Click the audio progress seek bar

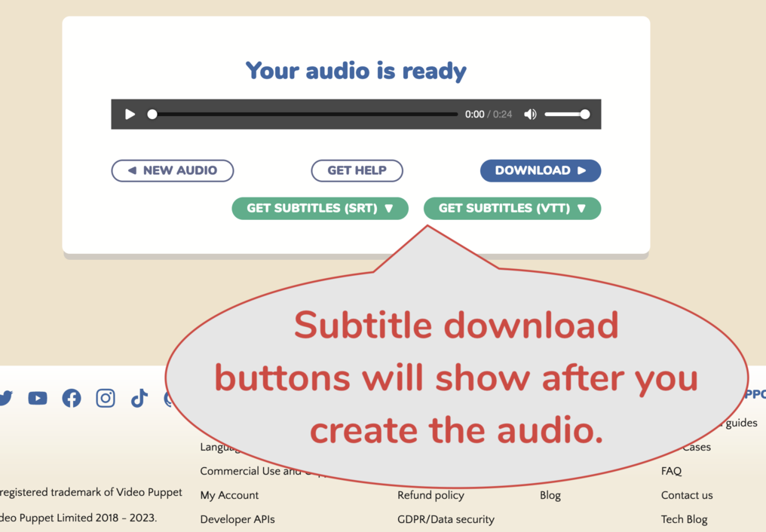tap(303, 115)
